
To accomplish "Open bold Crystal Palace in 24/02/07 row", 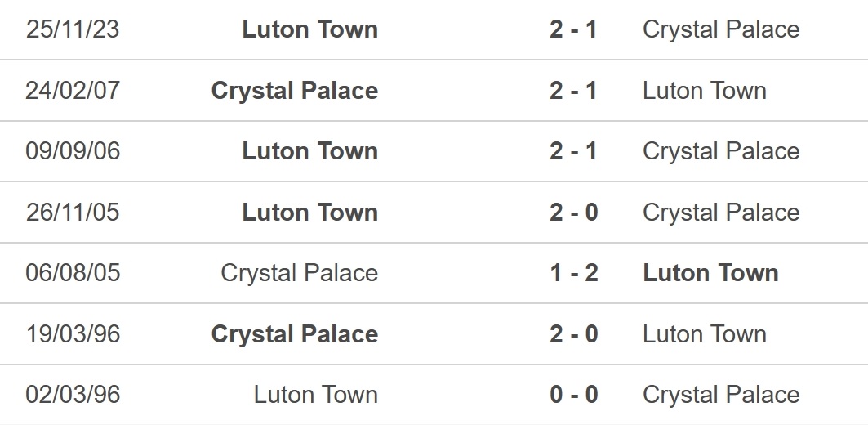I will [295, 91].
